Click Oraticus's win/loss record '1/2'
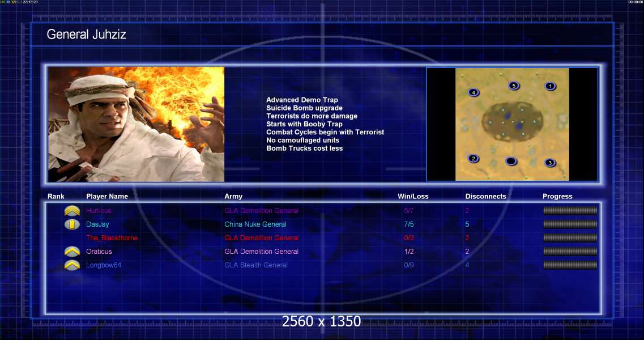 click(x=409, y=252)
